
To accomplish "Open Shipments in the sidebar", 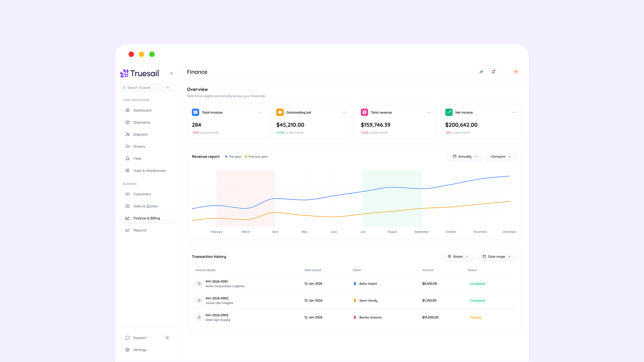I will tap(147, 122).
